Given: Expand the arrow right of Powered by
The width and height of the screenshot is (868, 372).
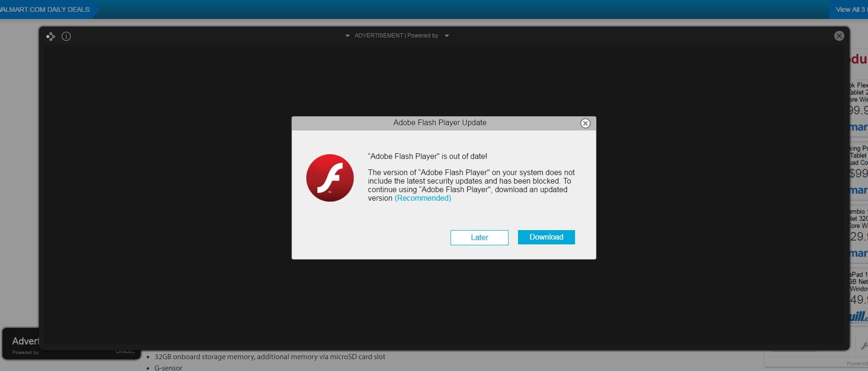Looking at the screenshot, I should tap(447, 36).
